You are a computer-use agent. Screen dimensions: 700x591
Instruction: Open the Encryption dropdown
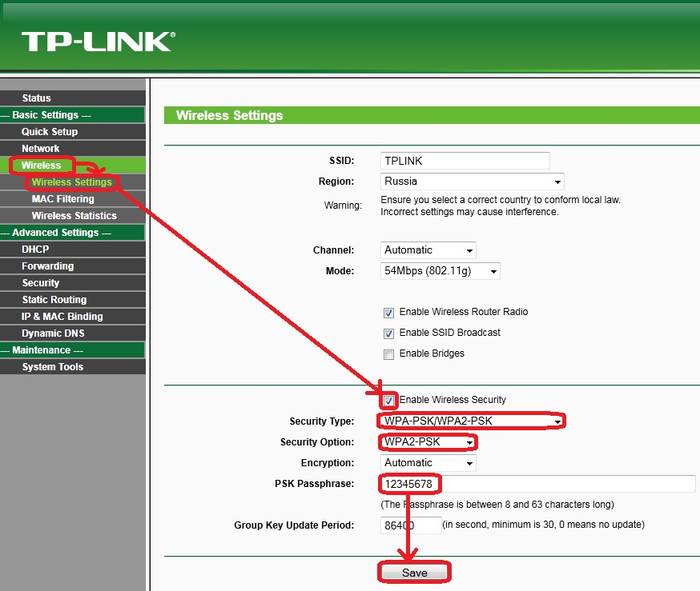pyautogui.click(x=428, y=463)
